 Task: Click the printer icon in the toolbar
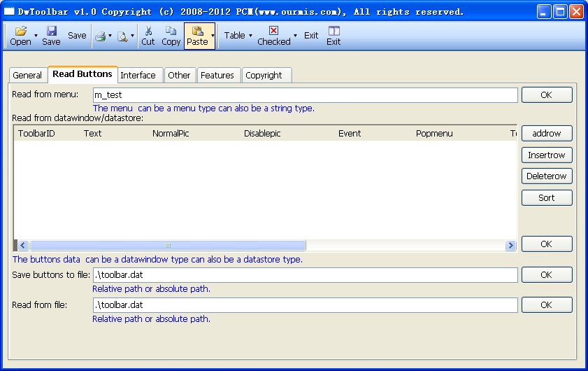100,36
